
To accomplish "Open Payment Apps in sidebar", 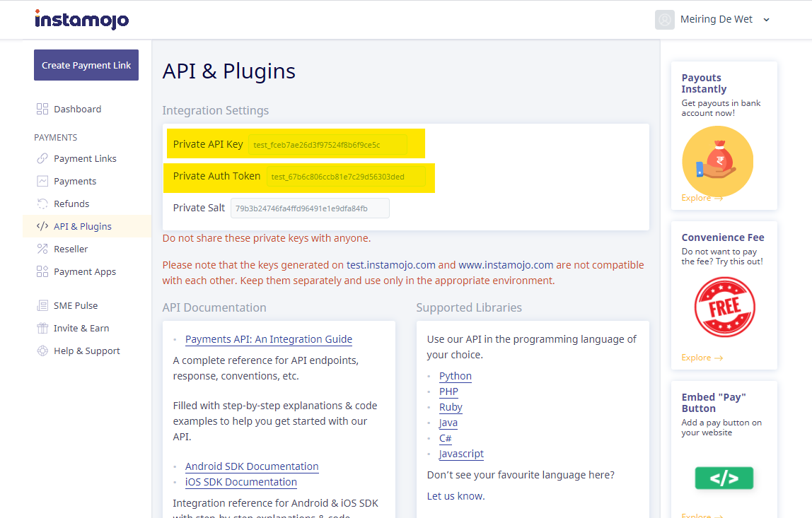I will [x=85, y=272].
